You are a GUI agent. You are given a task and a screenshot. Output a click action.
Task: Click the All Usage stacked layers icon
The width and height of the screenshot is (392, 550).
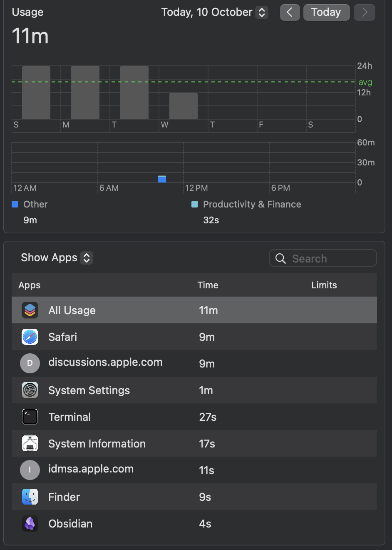(30, 310)
